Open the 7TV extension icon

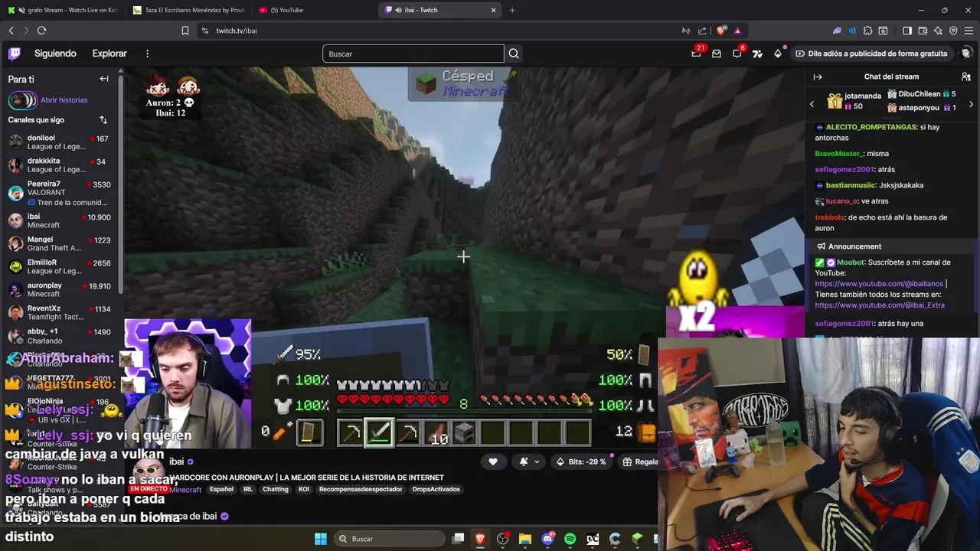tap(757, 54)
